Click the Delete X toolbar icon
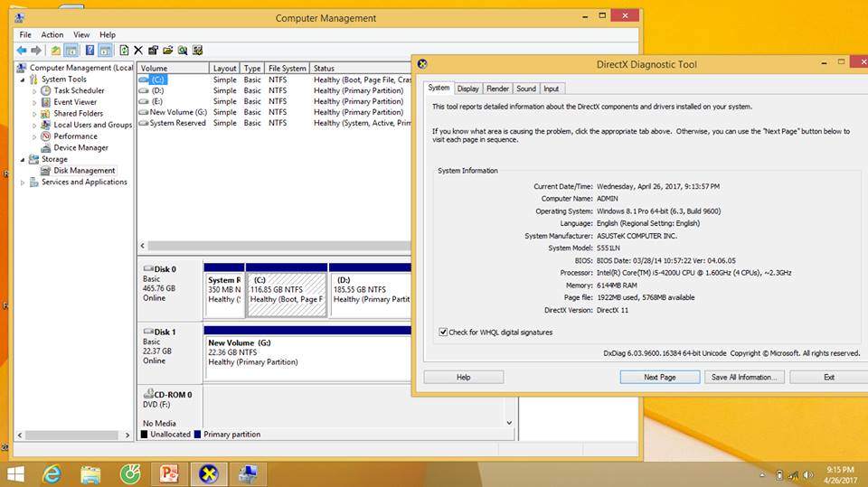 (138, 51)
